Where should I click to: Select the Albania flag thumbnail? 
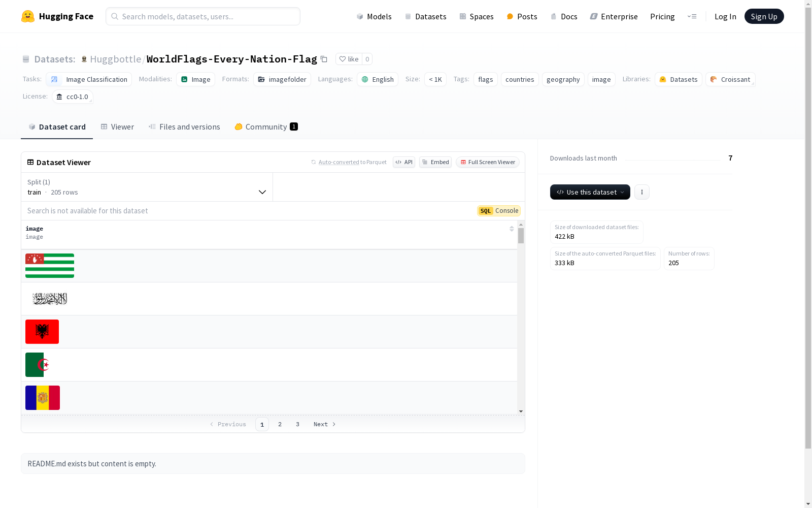coord(42,332)
